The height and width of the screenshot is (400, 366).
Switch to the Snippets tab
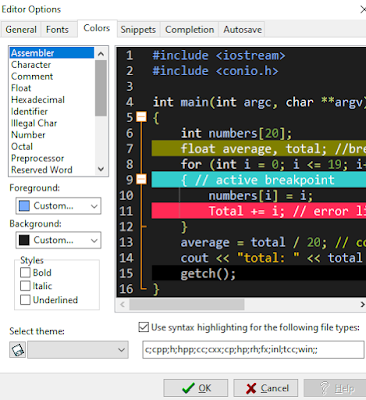[x=138, y=30]
